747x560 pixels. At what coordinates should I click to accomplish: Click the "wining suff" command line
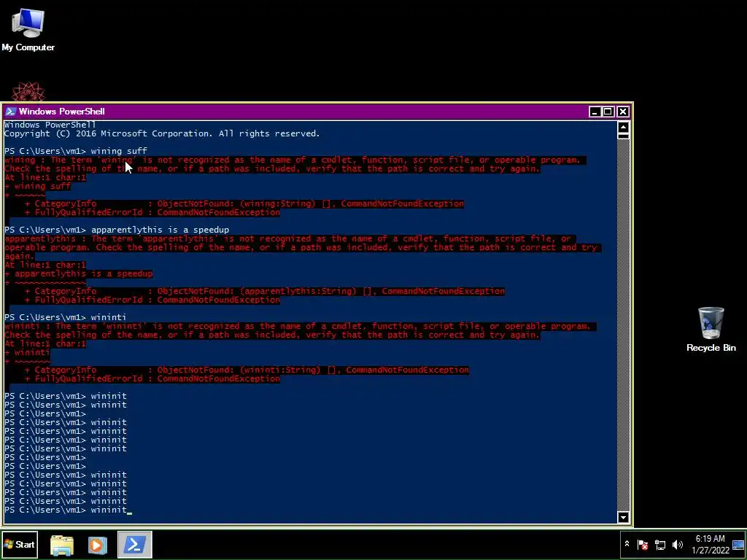click(76, 152)
